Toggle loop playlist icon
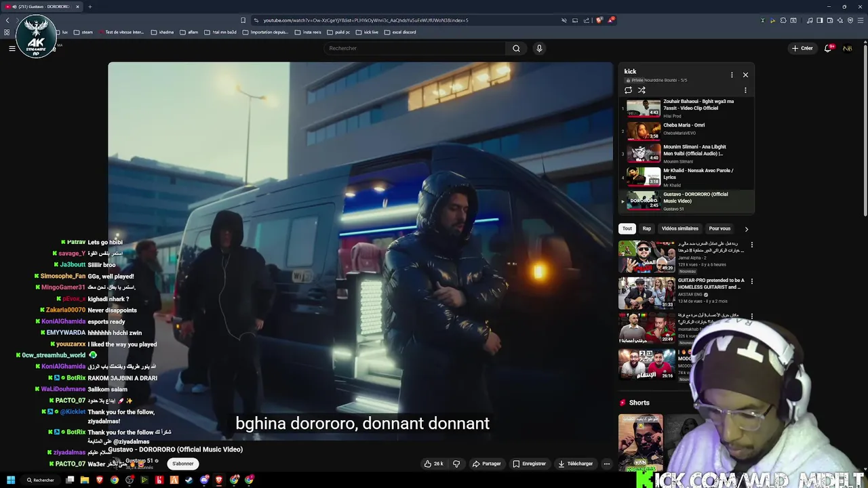Image resolution: width=868 pixels, height=488 pixels. pos(628,90)
